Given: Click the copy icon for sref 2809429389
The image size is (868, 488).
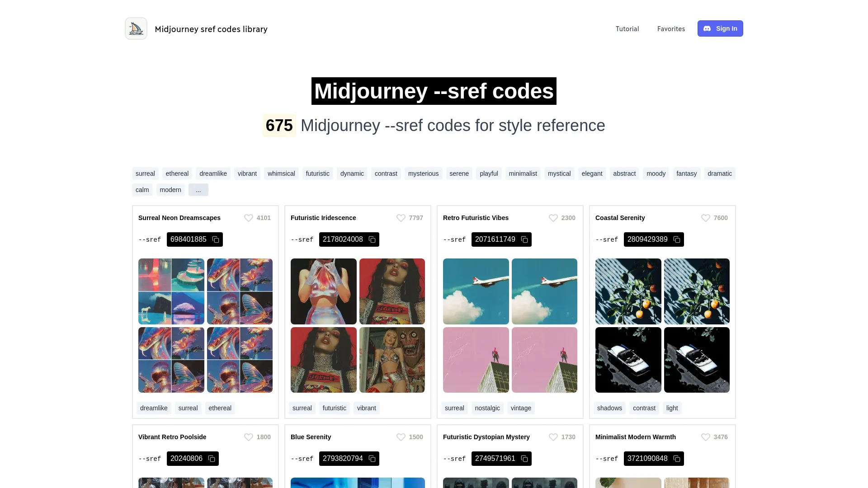Looking at the screenshot, I should (x=677, y=239).
